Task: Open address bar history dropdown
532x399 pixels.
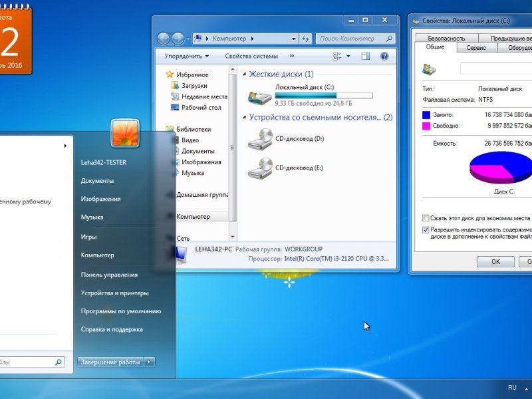Action: point(293,39)
